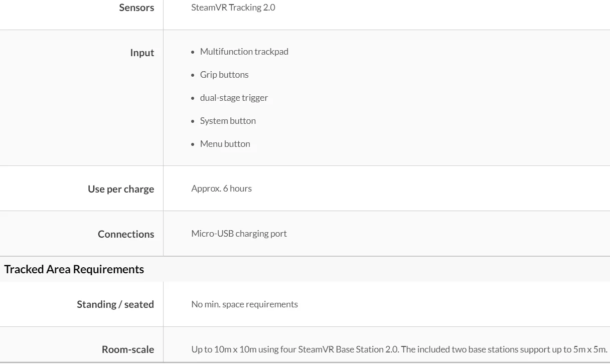This screenshot has width=610, height=364.
Task: Click the Approx. 6 hours value
Action: click(221, 189)
